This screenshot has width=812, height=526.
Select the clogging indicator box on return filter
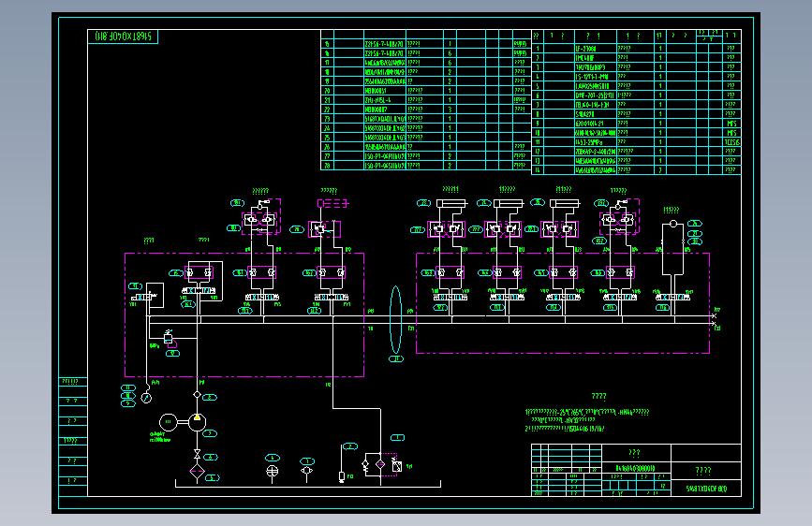pos(397,466)
